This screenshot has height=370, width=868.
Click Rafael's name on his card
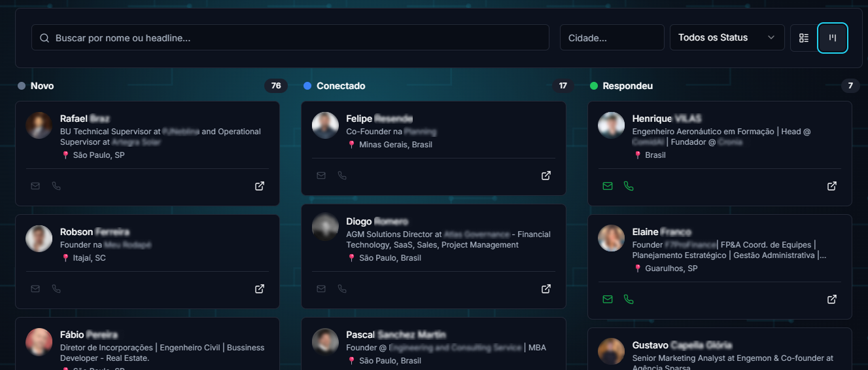coord(85,119)
